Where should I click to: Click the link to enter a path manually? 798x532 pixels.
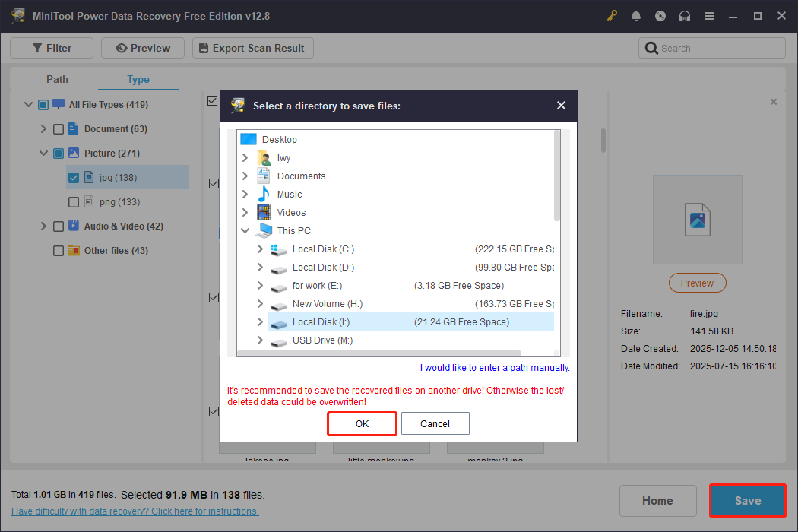(494, 367)
